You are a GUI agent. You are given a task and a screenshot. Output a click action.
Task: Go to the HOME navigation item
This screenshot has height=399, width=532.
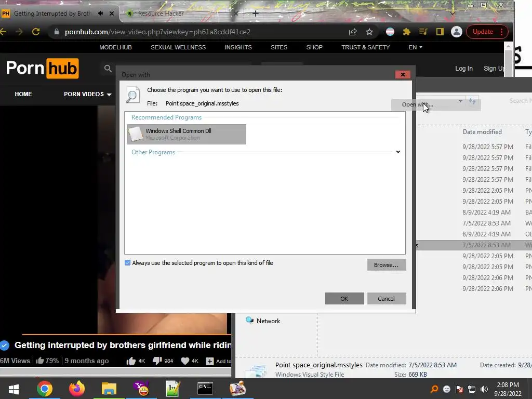coord(23,94)
